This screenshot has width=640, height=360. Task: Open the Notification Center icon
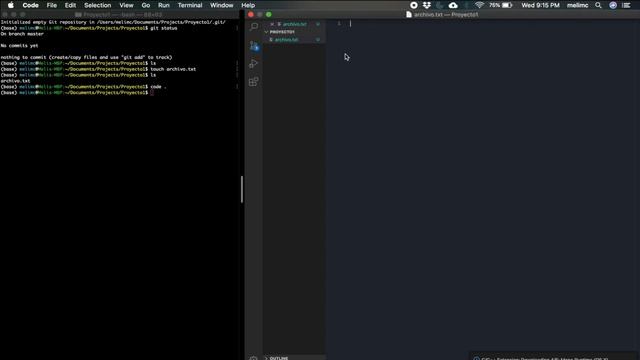(x=626, y=5)
